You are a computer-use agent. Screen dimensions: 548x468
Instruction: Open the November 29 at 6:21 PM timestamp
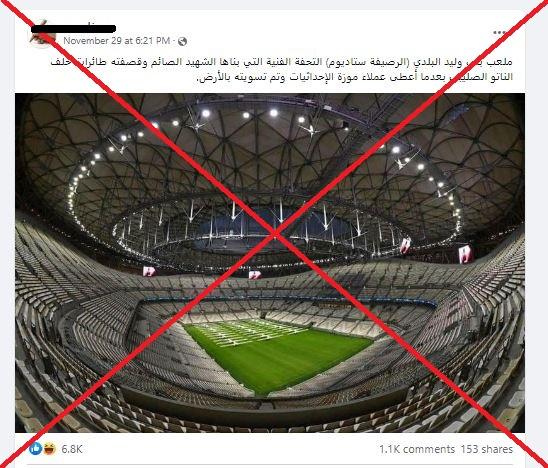tap(117, 41)
